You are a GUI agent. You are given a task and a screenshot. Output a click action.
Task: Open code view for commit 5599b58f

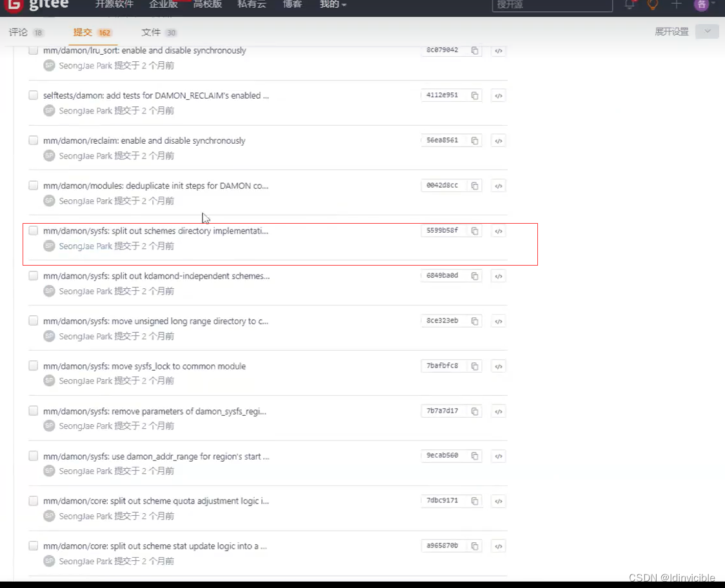(x=498, y=231)
